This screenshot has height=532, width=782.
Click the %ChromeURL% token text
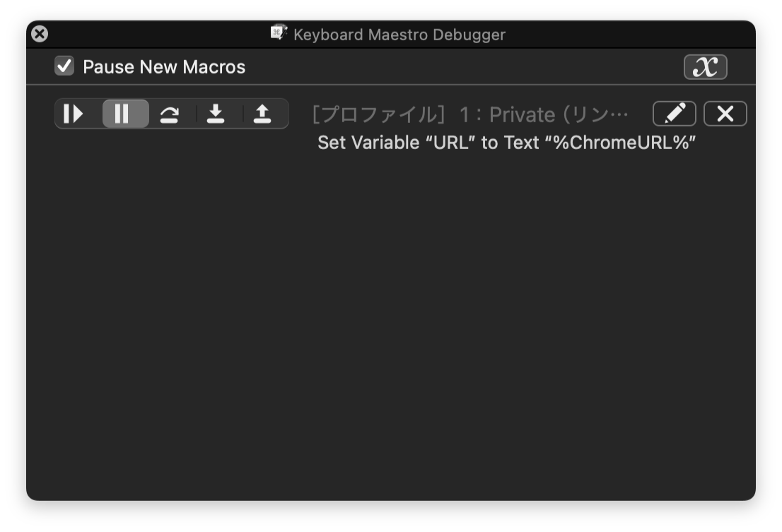(x=621, y=143)
